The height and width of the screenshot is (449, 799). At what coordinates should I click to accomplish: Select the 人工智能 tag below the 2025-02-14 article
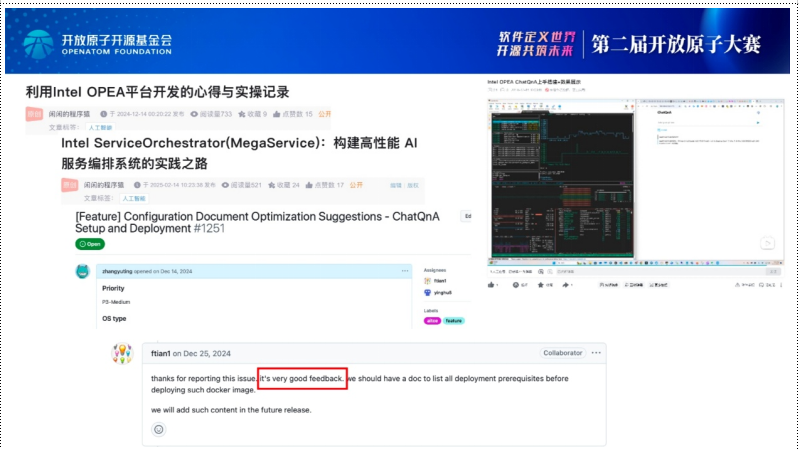(134, 198)
